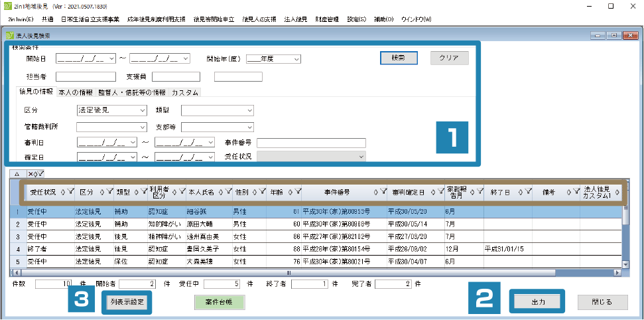This screenshot has height=320, width=644.
Task: Click the 出力 button
Action: [538, 301]
